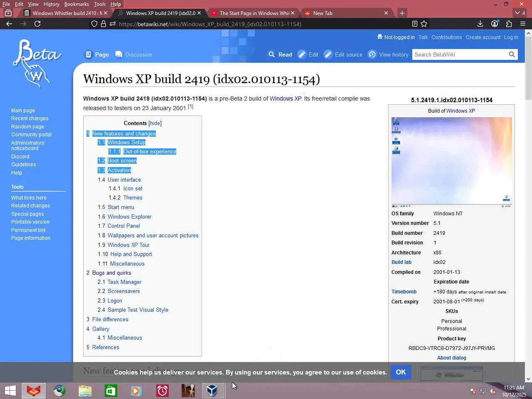Open the Extensions panel
532x399 pixels.
[x=509, y=24]
